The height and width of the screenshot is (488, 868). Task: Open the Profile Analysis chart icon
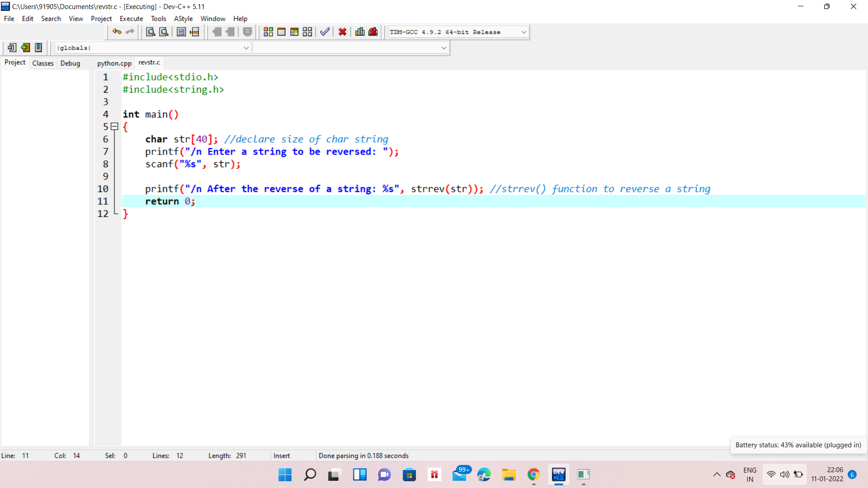tap(360, 32)
